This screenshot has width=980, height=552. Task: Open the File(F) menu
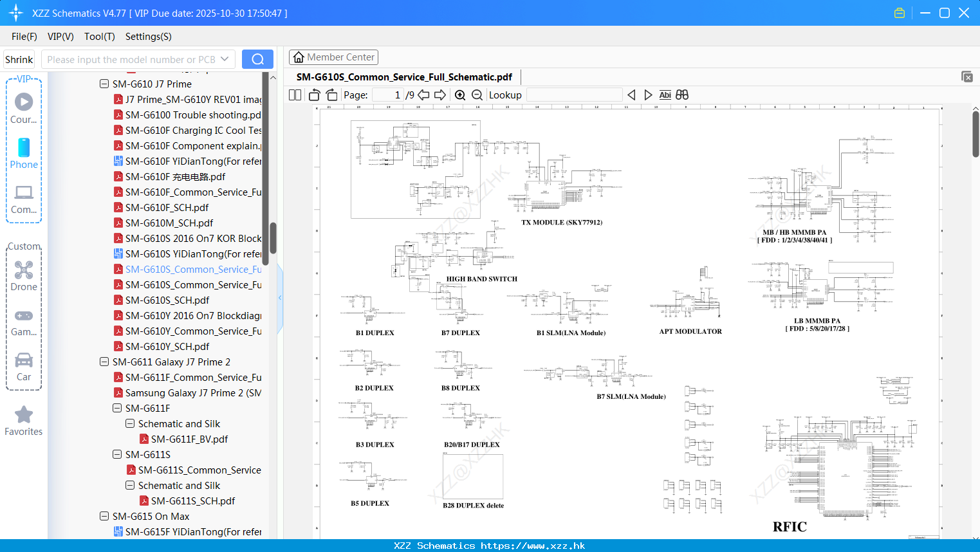pyautogui.click(x=24, y=37)
